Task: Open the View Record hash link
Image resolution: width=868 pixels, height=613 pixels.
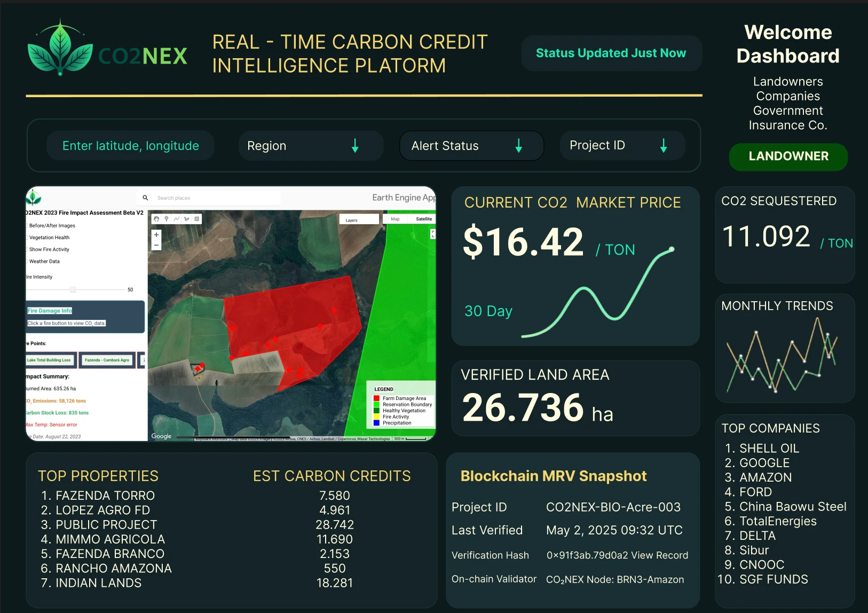Action: (x=660, y=555)
